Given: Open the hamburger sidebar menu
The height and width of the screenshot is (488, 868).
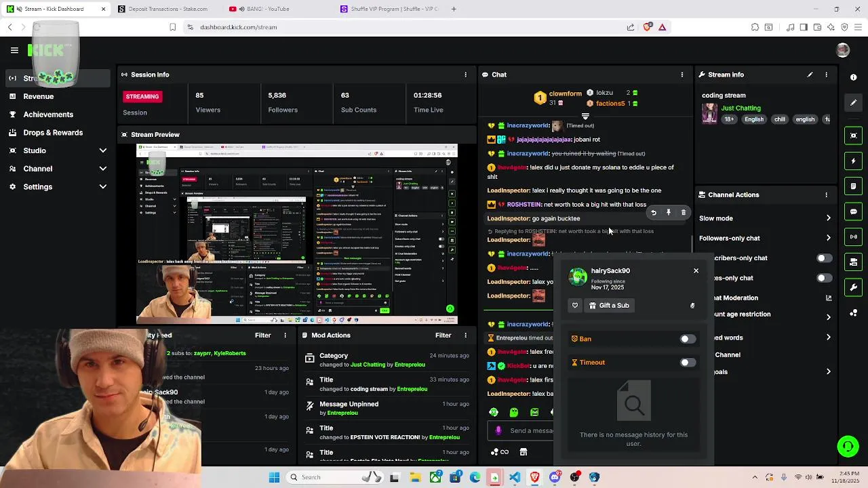Looking at the screenshot, I should tap(14, 50).
